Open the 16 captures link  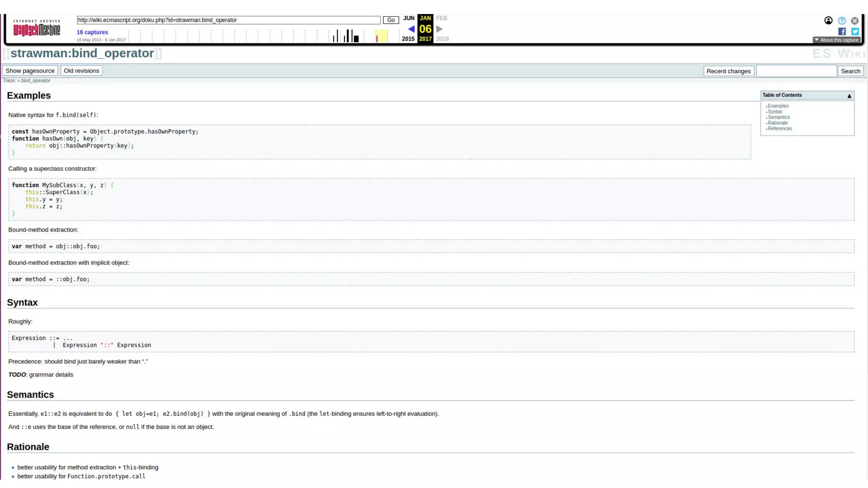tap(92, 32)
